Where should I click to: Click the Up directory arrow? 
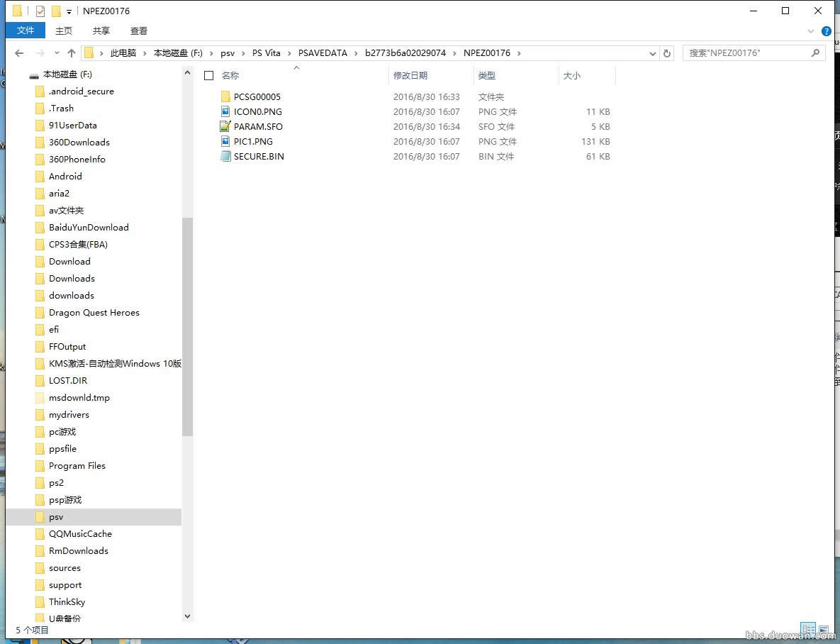(x=72, y=53)
